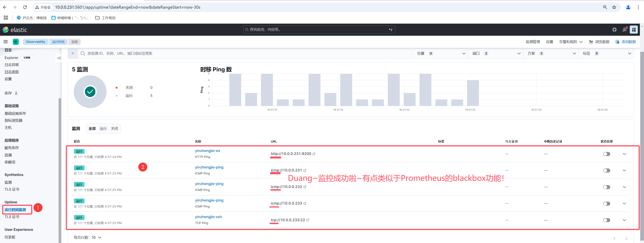
Task: Focus the monitor ID search field
Action: (245, 54)
